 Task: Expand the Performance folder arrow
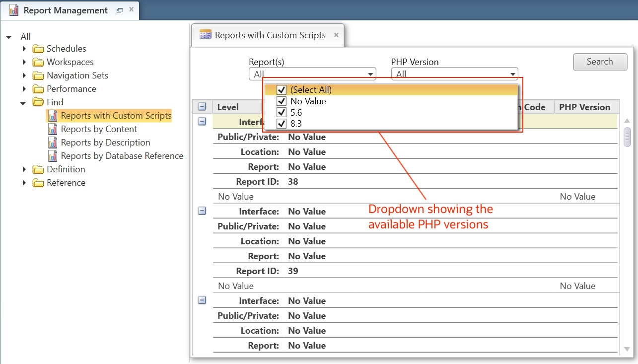click(24, 89)
